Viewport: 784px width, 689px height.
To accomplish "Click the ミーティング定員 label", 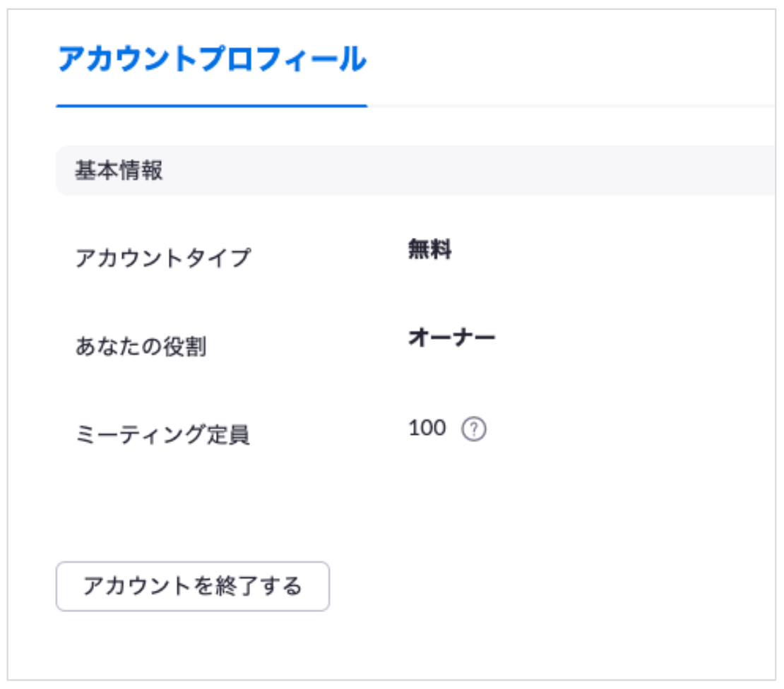I will (162, 434).
